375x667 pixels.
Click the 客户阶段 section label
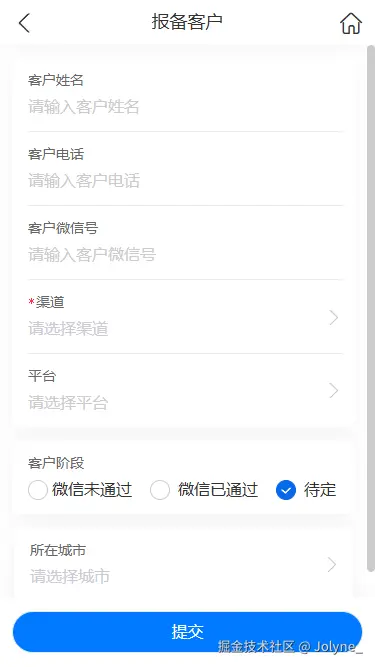[x=56, y=463]
